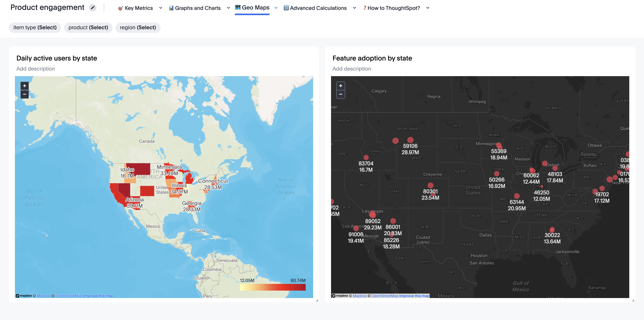
Task: Select the Geo Maps tab
Action: (256, 7)
